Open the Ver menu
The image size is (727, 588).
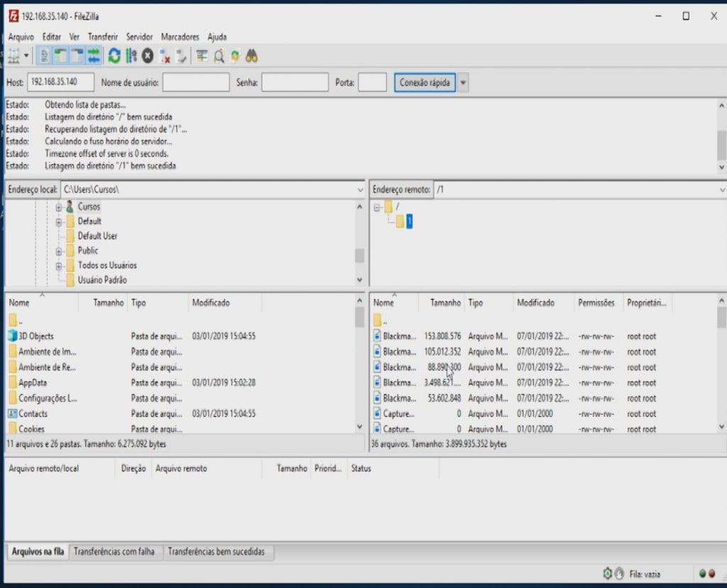point(74,37)
